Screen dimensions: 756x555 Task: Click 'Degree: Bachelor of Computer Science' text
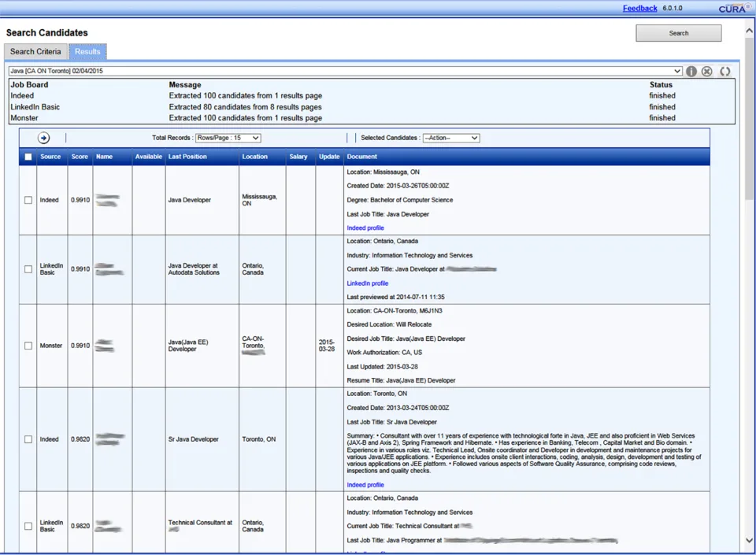pyautogui.click(x=400, y=200)
